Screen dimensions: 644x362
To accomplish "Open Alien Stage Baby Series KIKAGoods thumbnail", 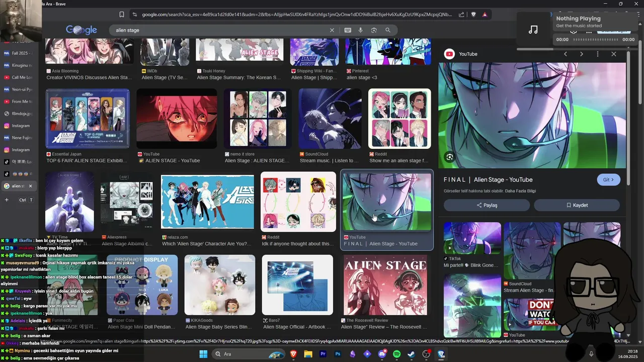I will pos(220,285).
